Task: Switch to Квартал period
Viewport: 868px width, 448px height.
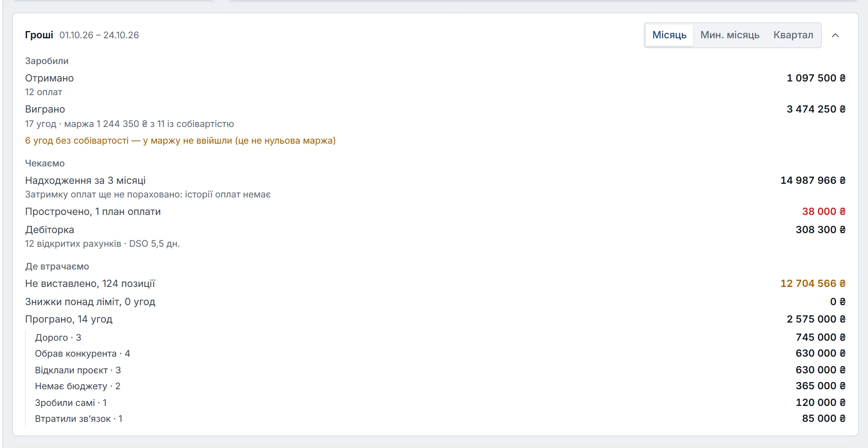Action: (793, 35)
